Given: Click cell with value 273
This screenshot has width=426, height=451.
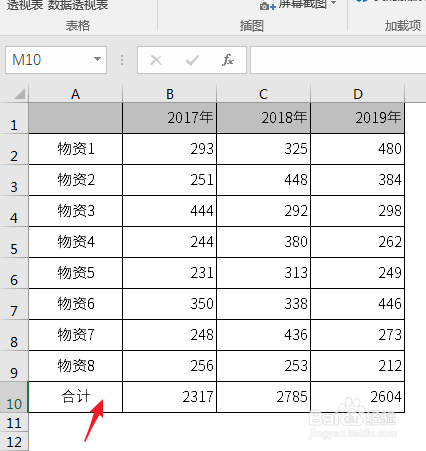Looking at the screenshot, I should point(358,335).
